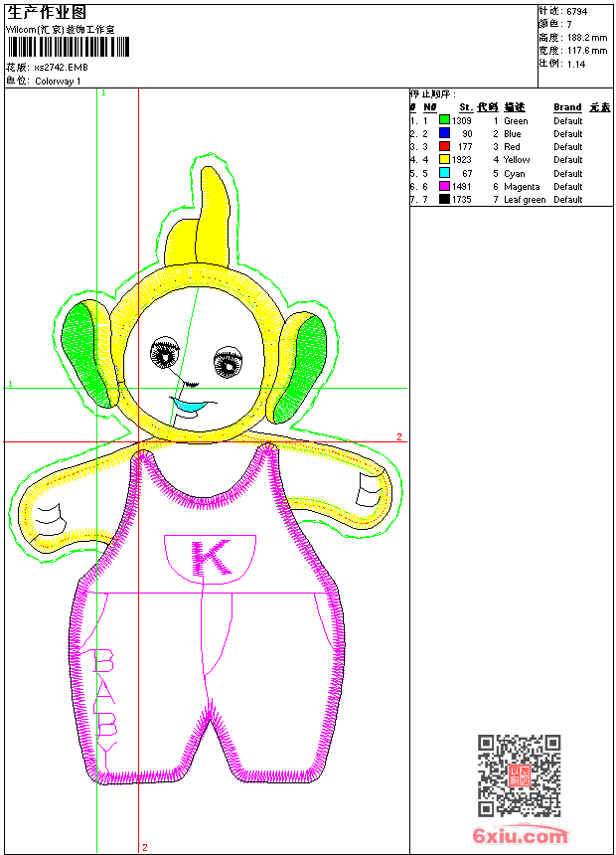Click the QR code near the bottom right
616x855 pixels.
click(x=519, y=774)
